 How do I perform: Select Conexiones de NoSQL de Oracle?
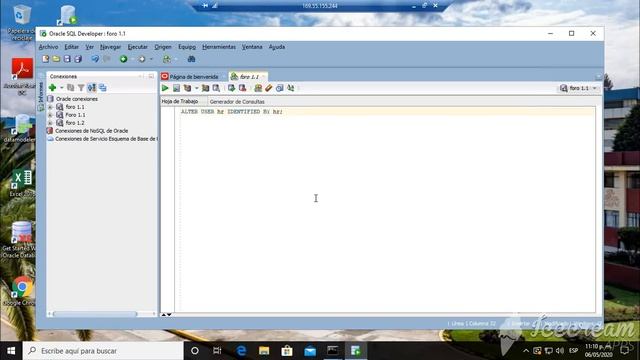(x=91, y=131)
